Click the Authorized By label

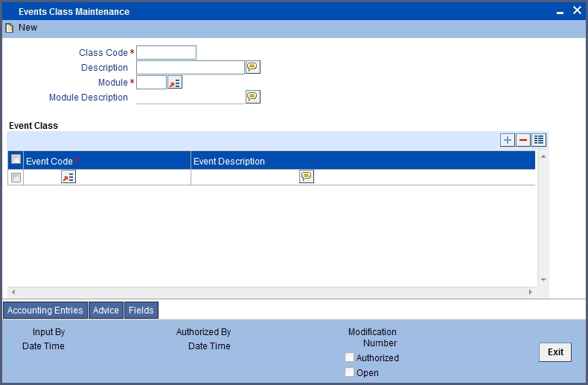[204, 332]
